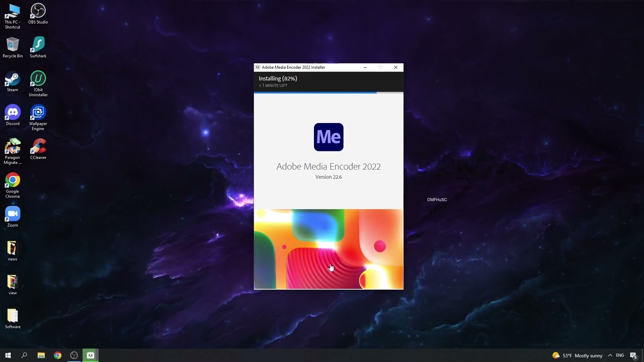
Task: Click the '< 1 MINUTE LEFT' text
Action: 273,85
